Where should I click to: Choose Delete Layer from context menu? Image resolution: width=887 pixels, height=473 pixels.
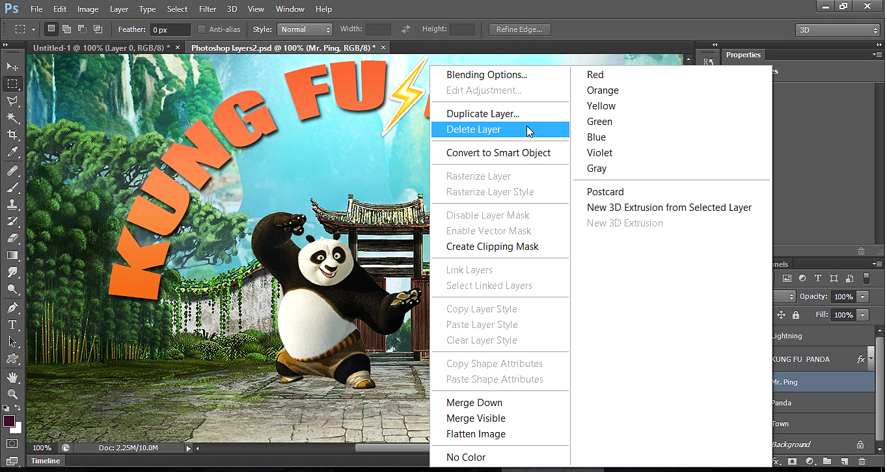pyautogui.click(x=500, y=130)
